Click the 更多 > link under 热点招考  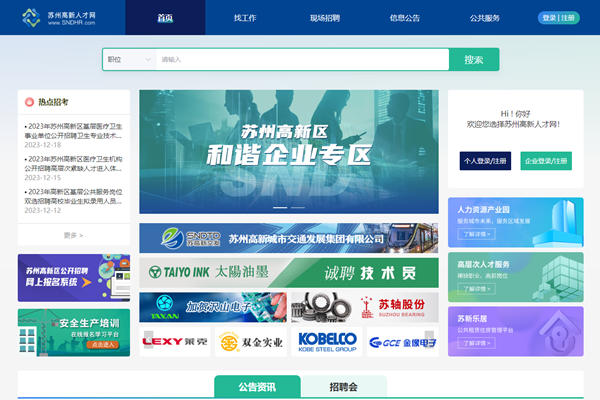[73, 235]
